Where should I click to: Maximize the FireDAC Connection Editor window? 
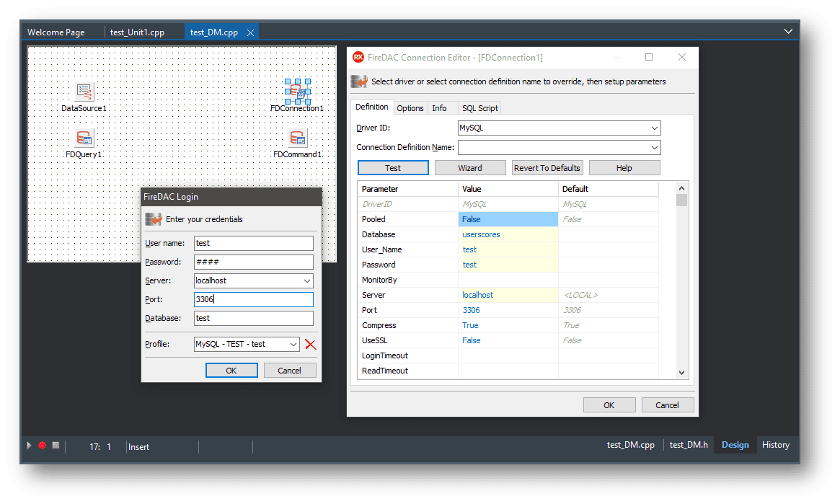649,57
